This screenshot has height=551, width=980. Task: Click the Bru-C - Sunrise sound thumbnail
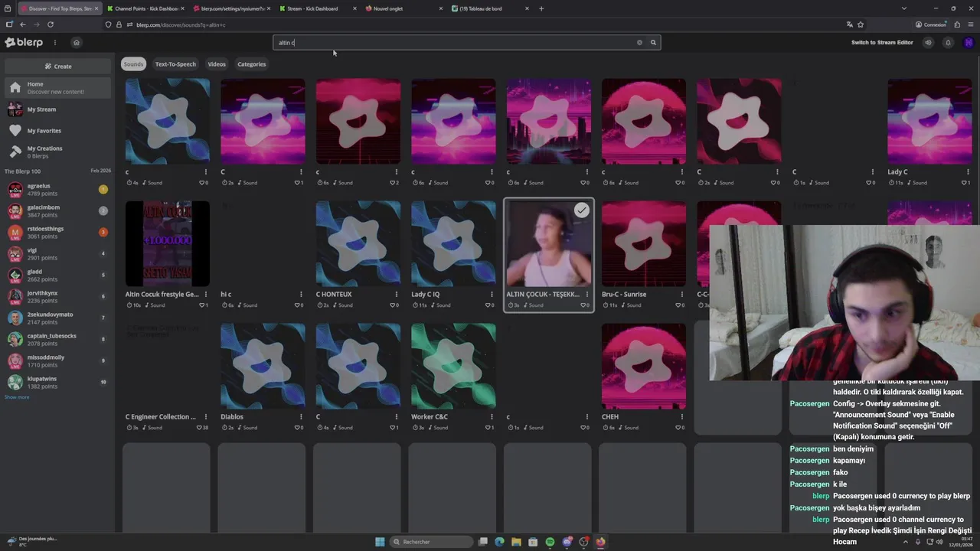point(644,243)
